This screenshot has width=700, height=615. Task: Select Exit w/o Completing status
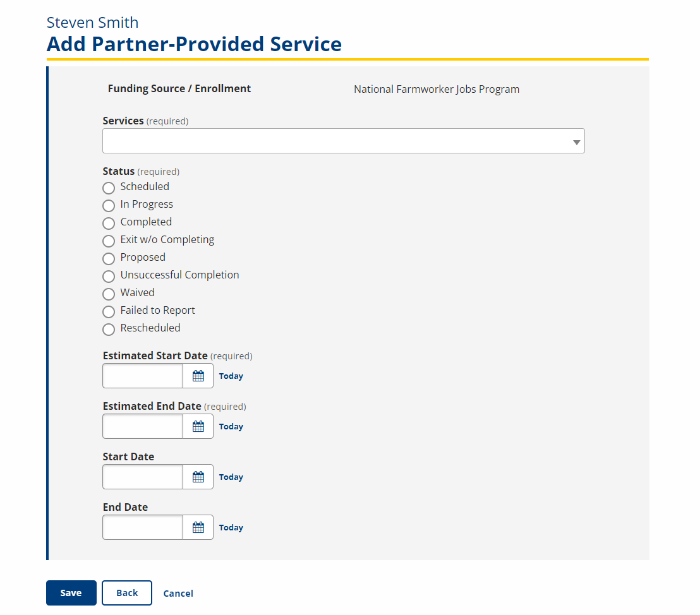109,241
